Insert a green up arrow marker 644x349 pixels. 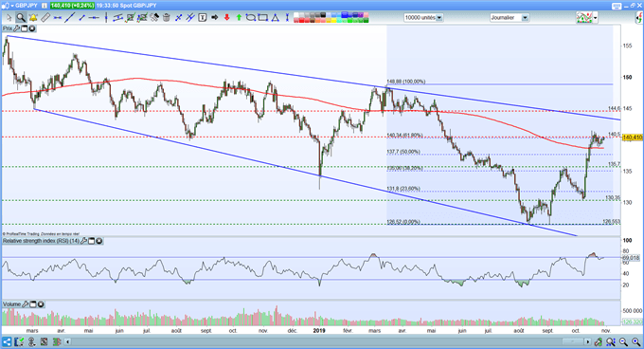[x=239, y=18]
